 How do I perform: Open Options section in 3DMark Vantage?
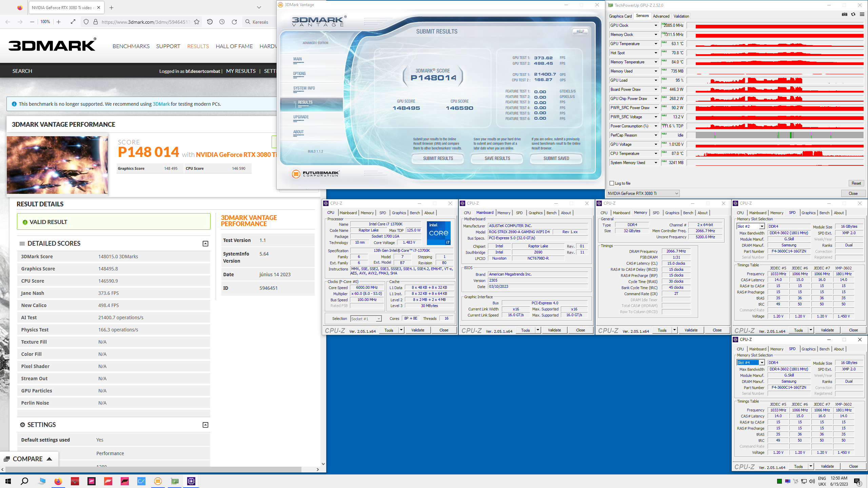(299, 74)
